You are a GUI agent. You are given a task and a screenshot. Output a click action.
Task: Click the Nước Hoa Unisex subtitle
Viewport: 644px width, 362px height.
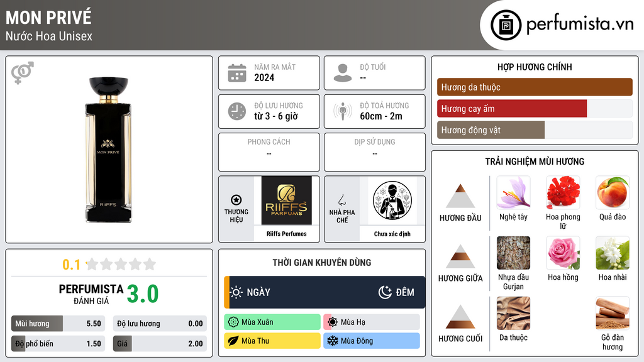click(x=49, y=36)
